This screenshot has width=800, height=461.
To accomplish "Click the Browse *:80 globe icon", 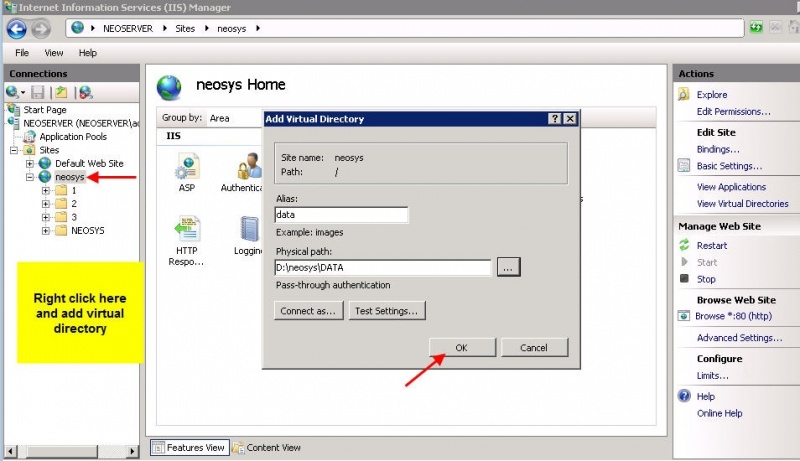I will [x=684, y=316].
